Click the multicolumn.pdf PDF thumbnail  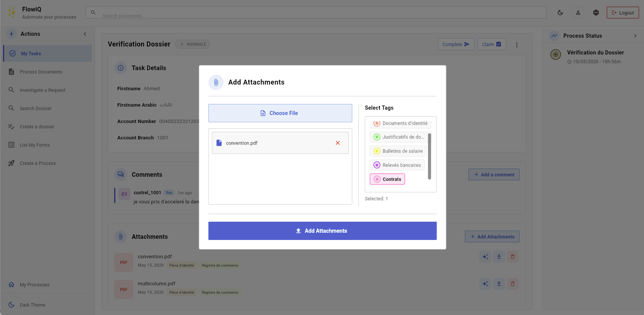124,289
